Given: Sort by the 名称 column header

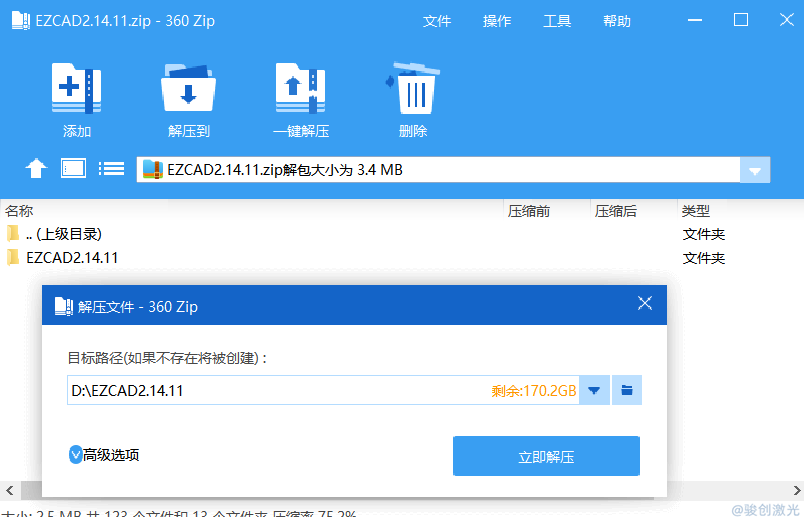Looking at the screenshot, I should (x=19, y=211).
